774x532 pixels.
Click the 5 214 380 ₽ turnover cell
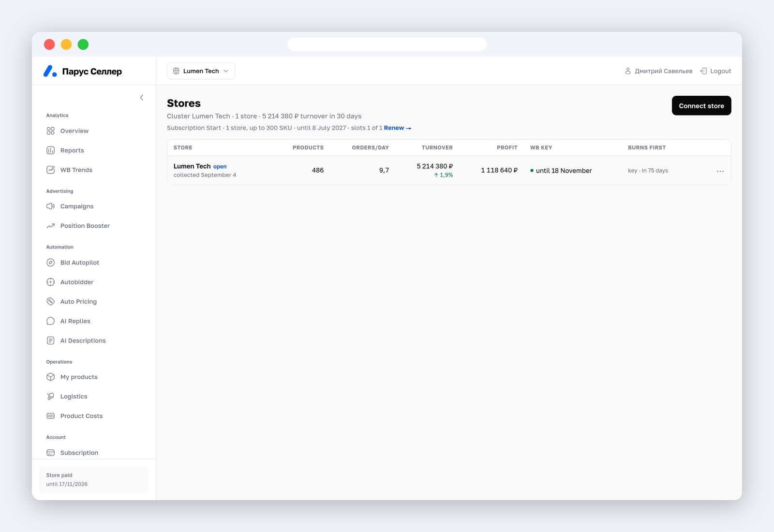pos(435,166)
